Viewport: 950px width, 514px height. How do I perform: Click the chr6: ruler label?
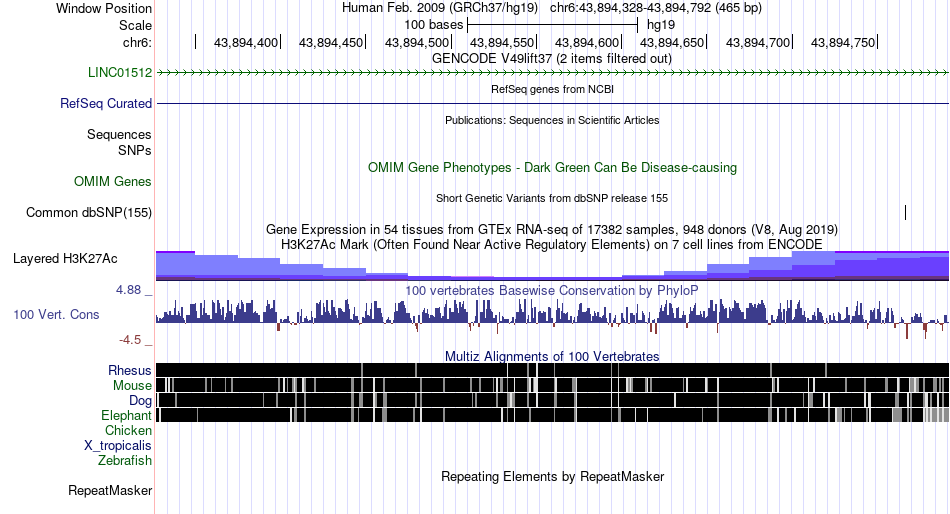137,42
